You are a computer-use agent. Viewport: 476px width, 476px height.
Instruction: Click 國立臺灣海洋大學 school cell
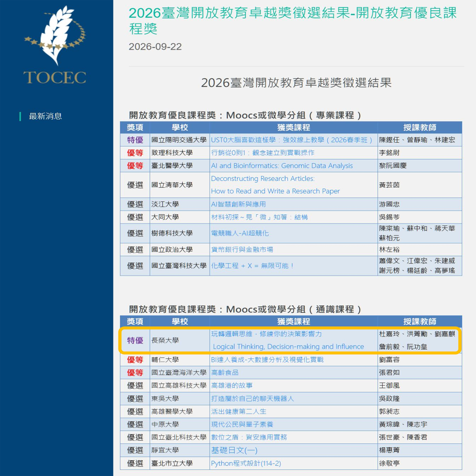179,372
